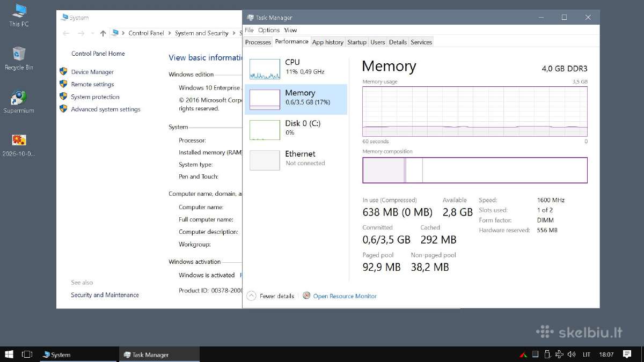Open Task View from the taskbar

tap(27, 354)
